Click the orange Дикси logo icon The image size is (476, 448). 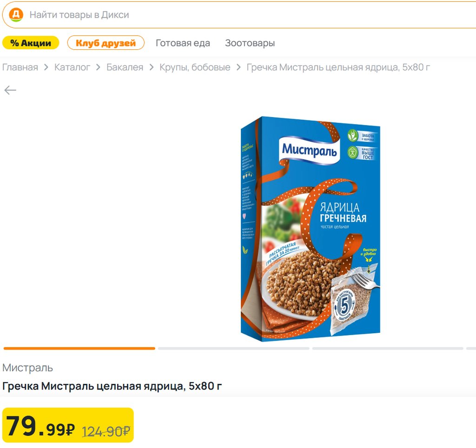16,15
